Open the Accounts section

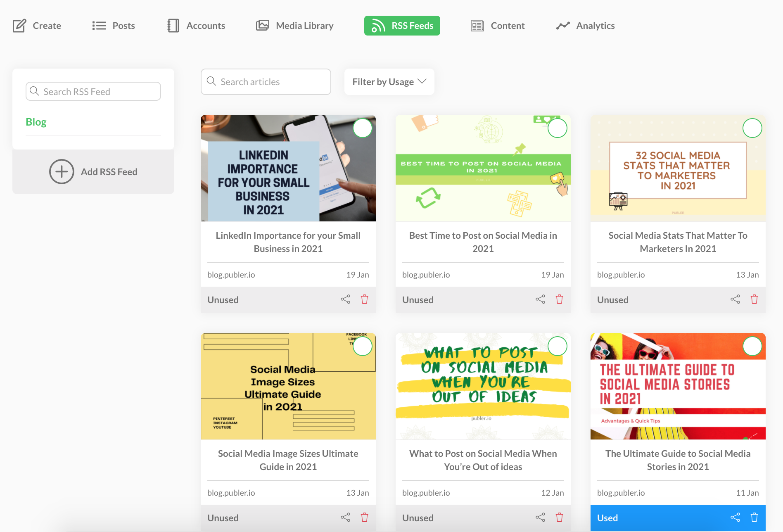click(196, 25)
